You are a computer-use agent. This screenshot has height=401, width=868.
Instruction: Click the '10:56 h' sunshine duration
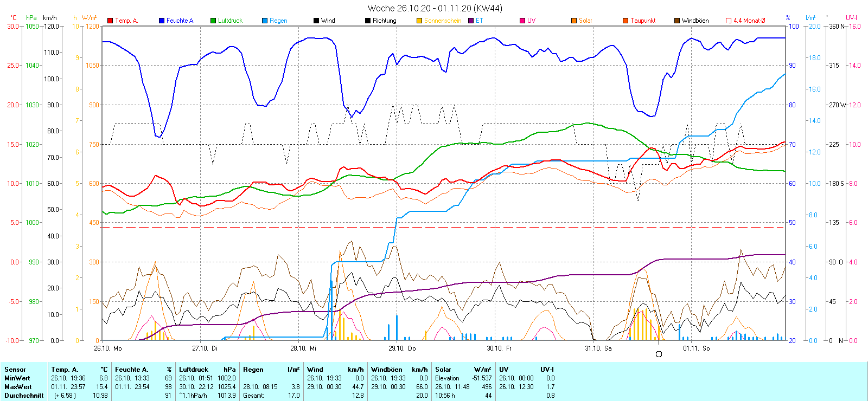445,396
